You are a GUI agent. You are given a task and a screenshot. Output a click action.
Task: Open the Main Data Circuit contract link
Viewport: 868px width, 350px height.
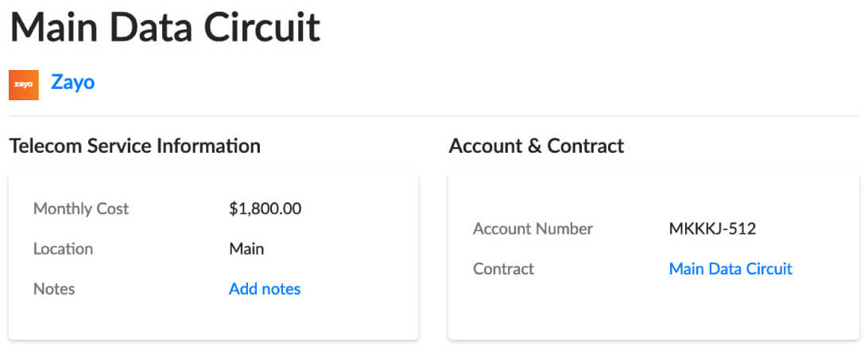(730, 269)
